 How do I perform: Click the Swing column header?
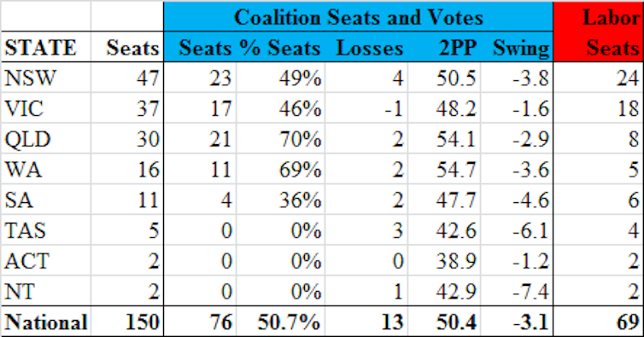coord(521,48)
